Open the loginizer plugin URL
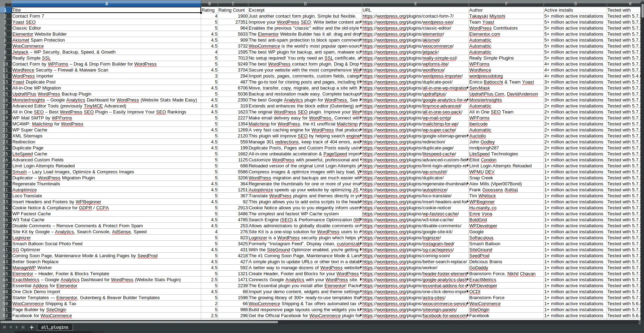The height and width of the screenshot is (333, 644). 402,238
